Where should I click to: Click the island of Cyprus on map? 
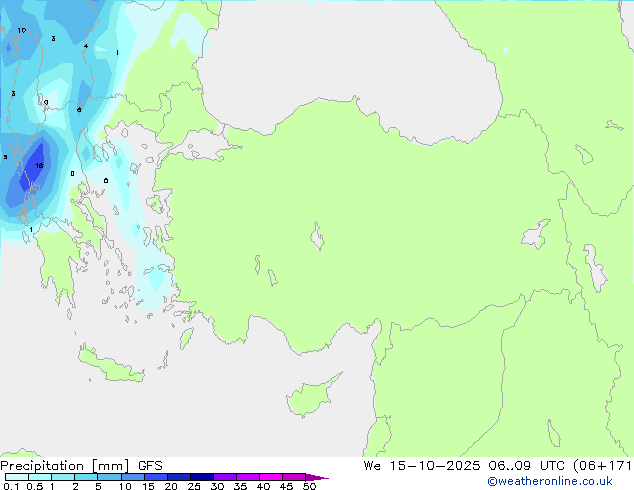tap(309, 397)
